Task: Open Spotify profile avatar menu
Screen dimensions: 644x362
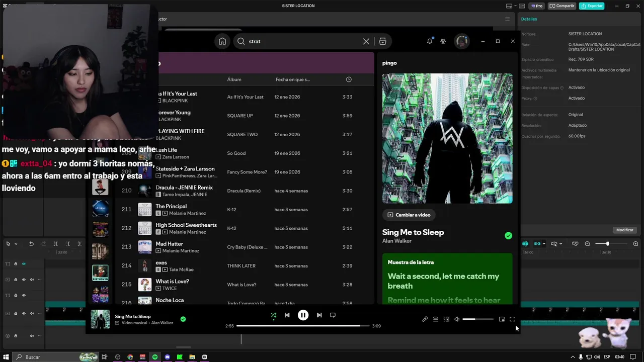Action: point(462,41)
